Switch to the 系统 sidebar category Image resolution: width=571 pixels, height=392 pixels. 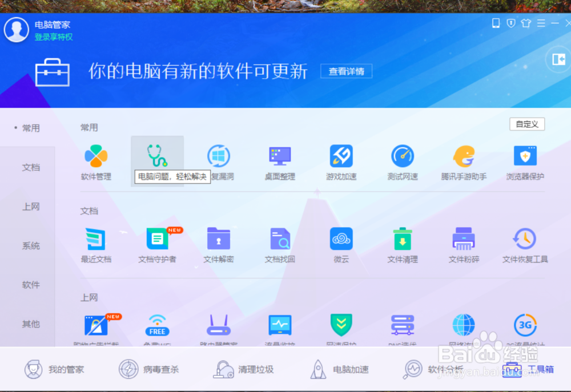point(31,246)
